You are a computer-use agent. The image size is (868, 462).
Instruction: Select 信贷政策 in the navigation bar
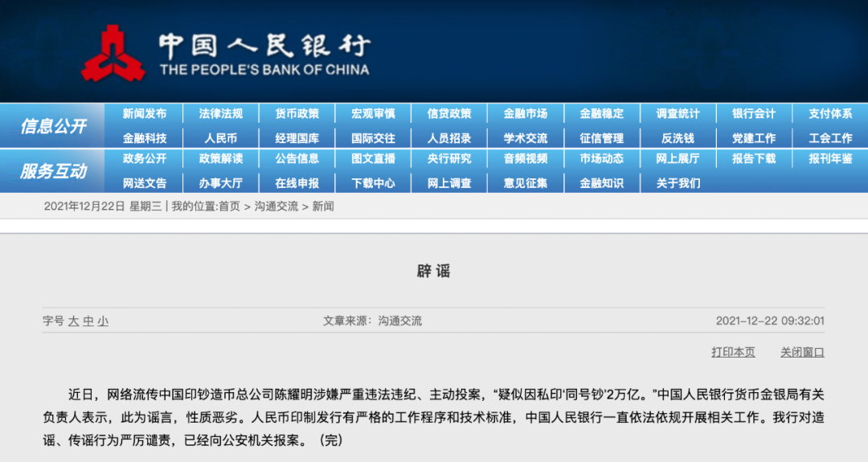(449, 114)
